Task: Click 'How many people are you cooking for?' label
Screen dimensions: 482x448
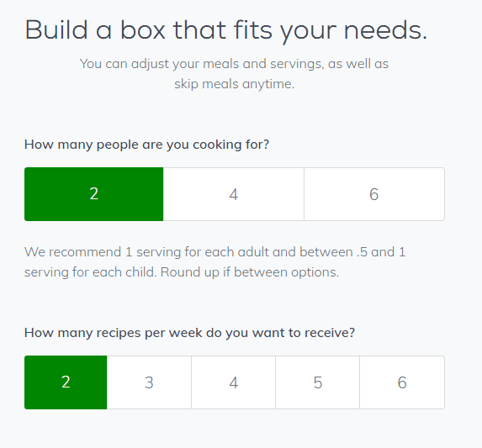Action: click(146, 145)
